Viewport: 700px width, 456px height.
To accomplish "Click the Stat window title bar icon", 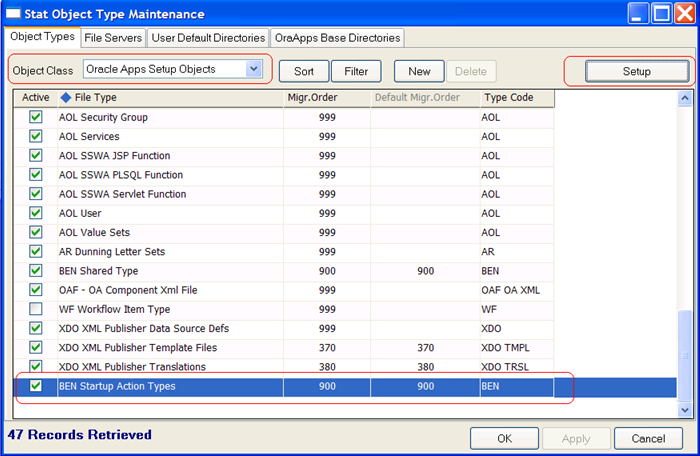I will (13, 14).
